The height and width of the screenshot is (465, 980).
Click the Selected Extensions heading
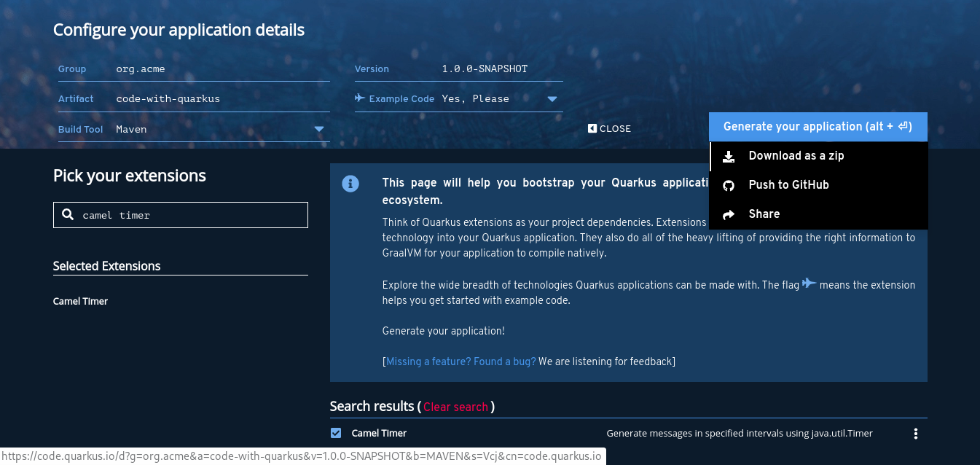tap(107, 266)
